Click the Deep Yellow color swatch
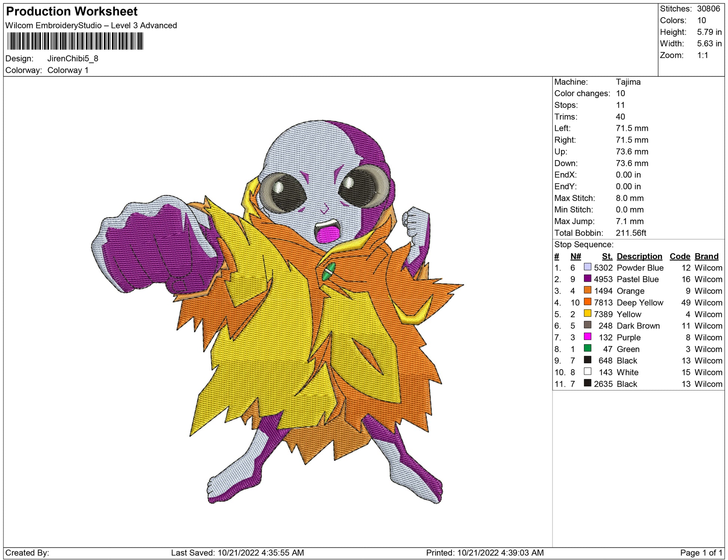 (587, 302)
